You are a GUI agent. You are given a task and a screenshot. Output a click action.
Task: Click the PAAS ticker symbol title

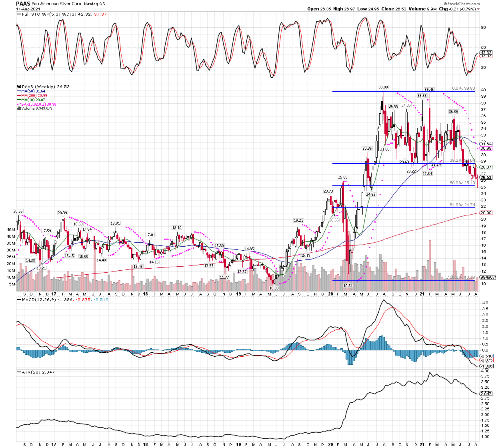[x=23, y=4]
